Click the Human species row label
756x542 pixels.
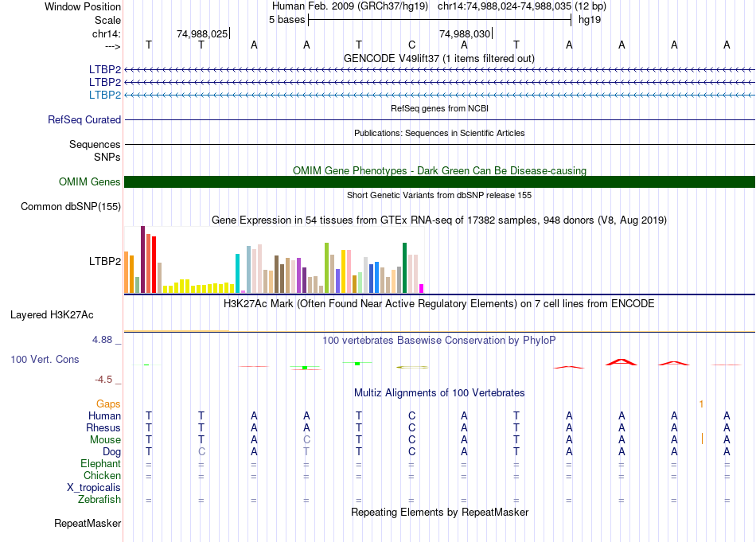pyautogui.click(x=104, y=415)
